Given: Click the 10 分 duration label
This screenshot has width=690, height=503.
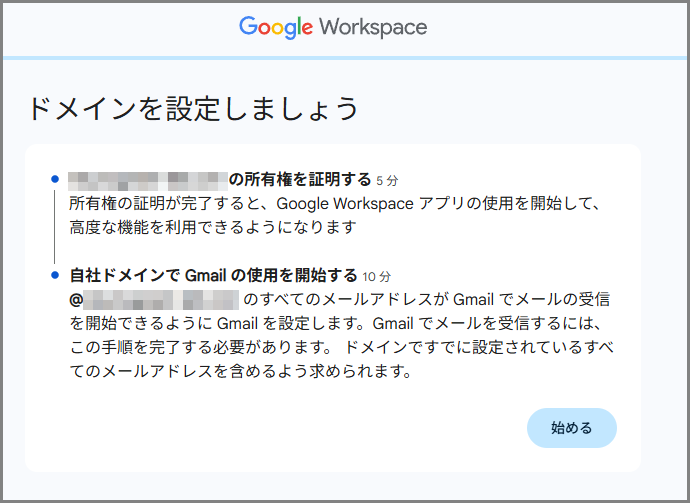Looking at the screenshot, I should pos(377,276).
